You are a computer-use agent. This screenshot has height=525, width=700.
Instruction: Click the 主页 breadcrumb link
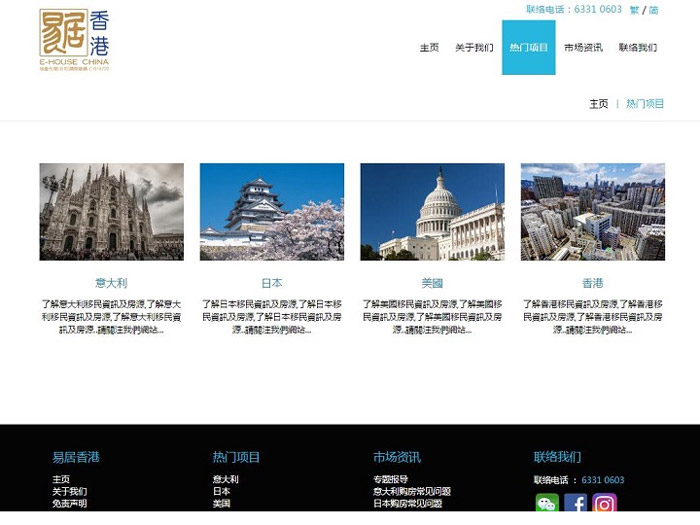[x=598, y=104]
